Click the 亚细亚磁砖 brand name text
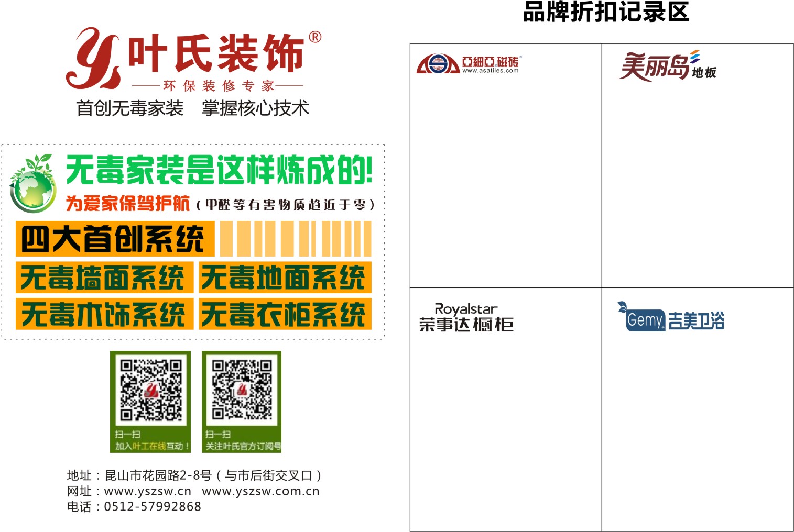 491,61
